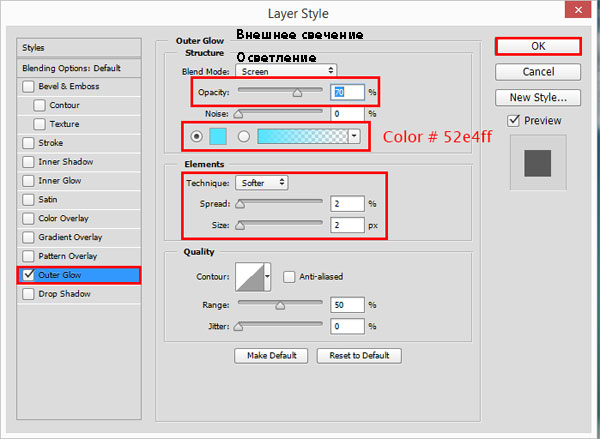This screenshot has height=439, width=600.
Task: Click the New Style... button
Action: (x=538, y=98)
